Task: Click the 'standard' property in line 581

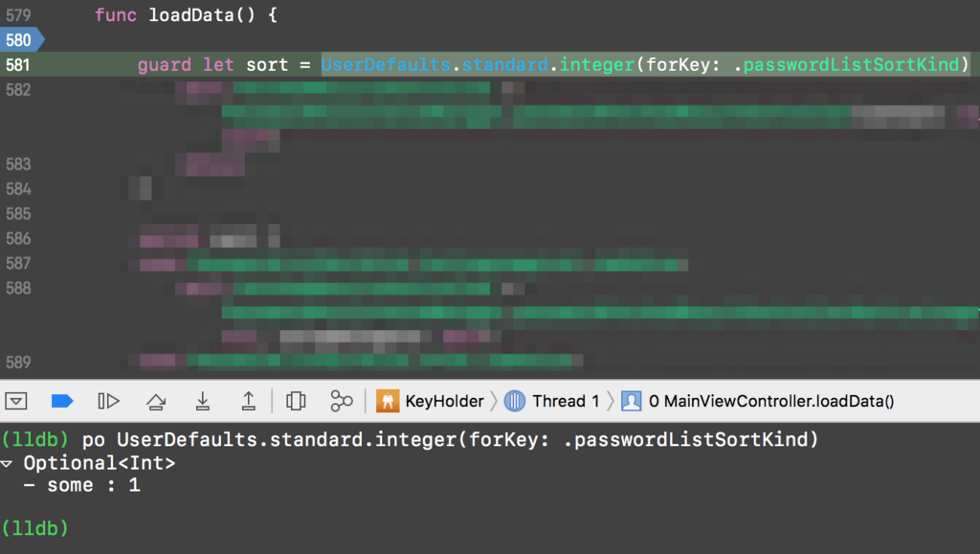Action: coord(505,65)
